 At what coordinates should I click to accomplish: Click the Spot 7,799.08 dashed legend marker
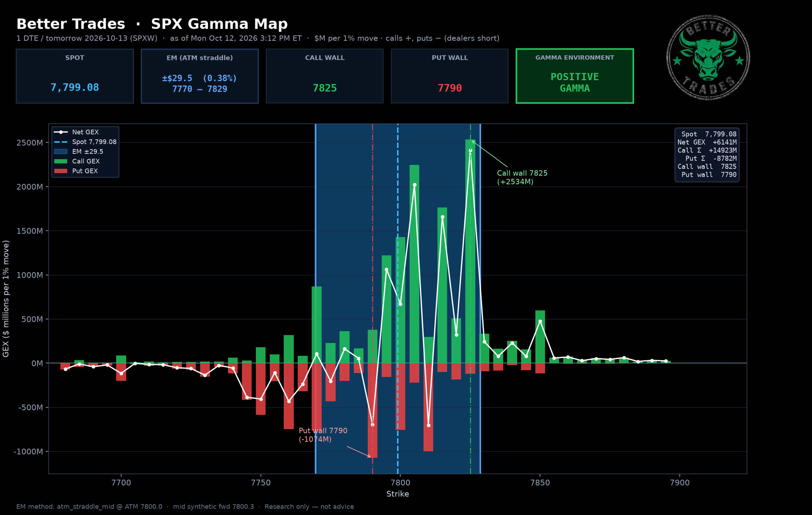click(61, 142)
